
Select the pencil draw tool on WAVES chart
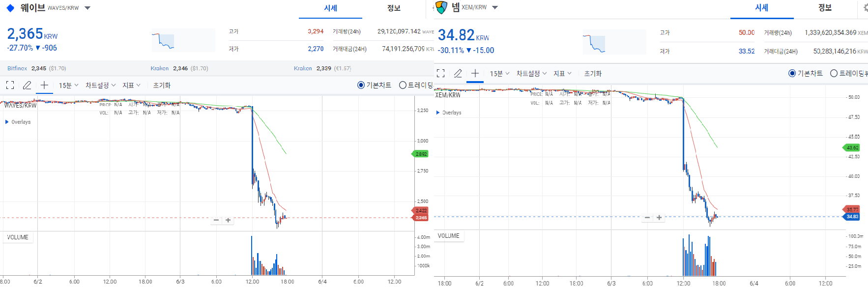[x=27, y=85]
